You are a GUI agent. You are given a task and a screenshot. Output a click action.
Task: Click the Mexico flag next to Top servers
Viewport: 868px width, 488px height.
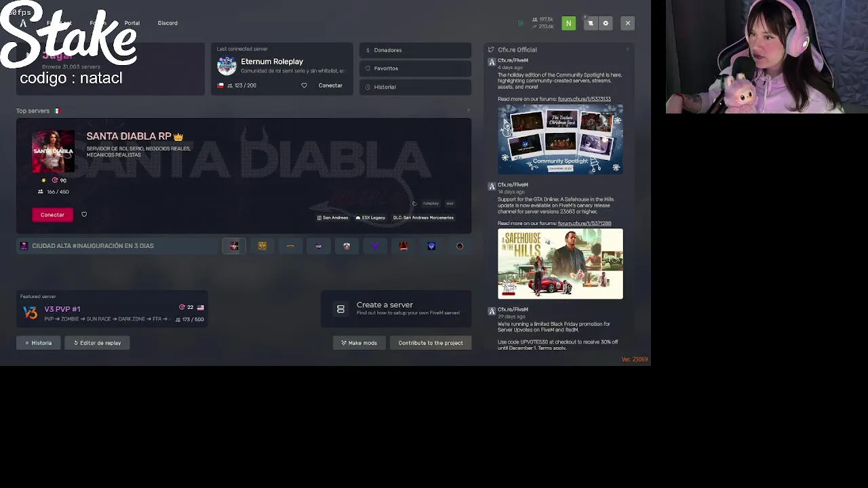pos(57,110)
